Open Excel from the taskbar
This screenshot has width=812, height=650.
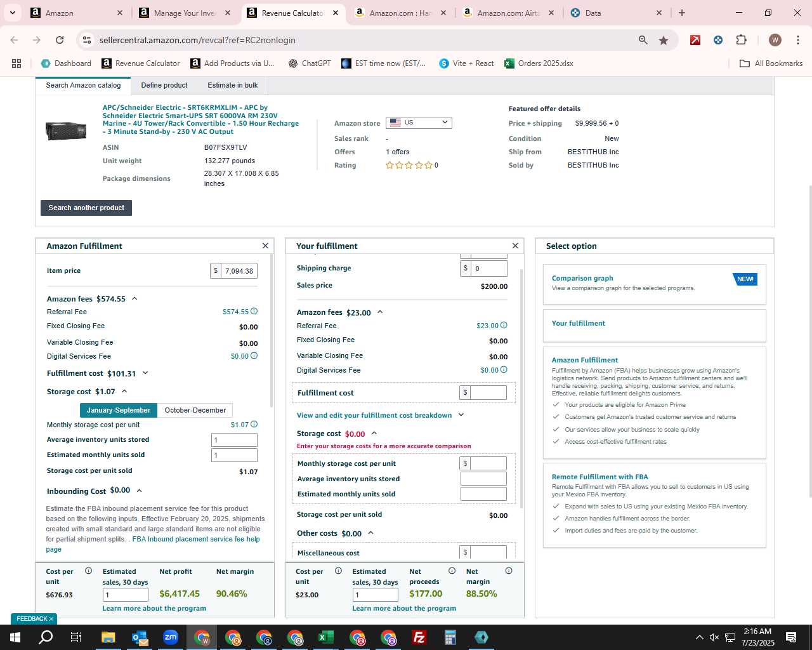(325, 637)
